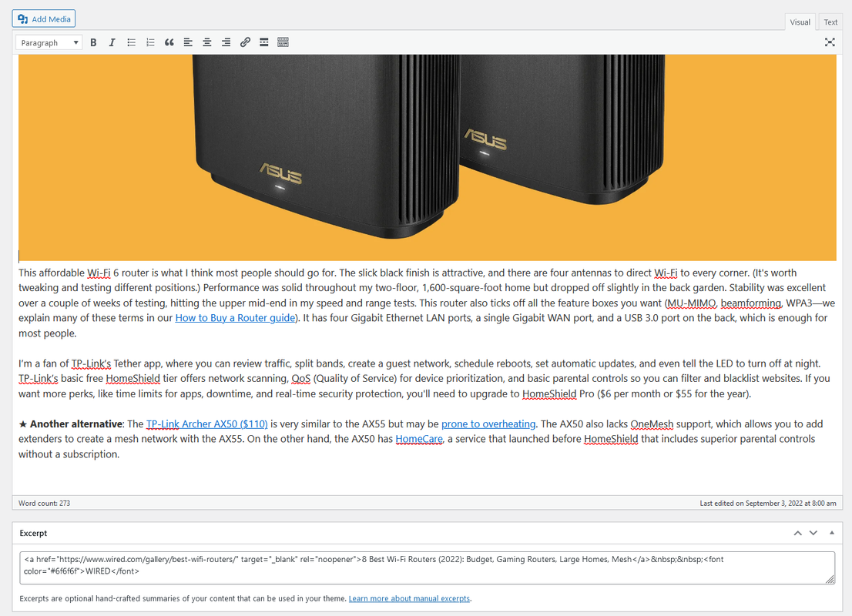This screenshot has height=616, width=852.
Task: Insert a numbered list
Action: click(150, 42)
